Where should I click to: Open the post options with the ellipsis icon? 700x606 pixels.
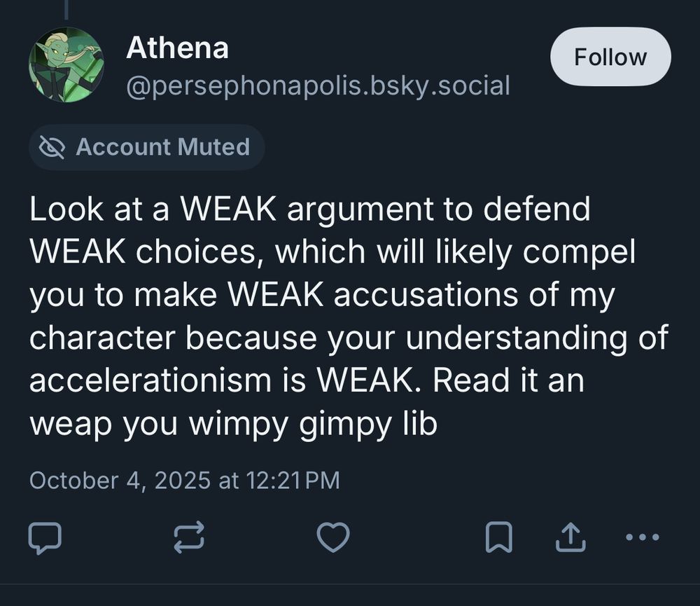pos(641,537)
